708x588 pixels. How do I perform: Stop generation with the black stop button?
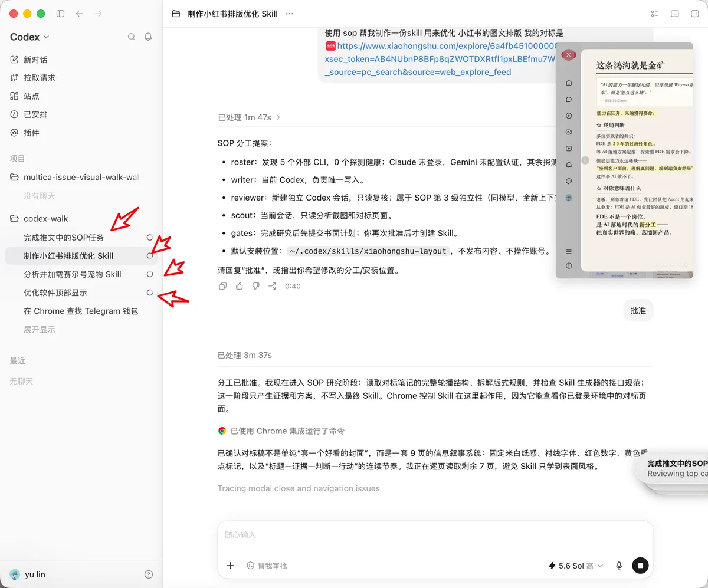point(640,566)
